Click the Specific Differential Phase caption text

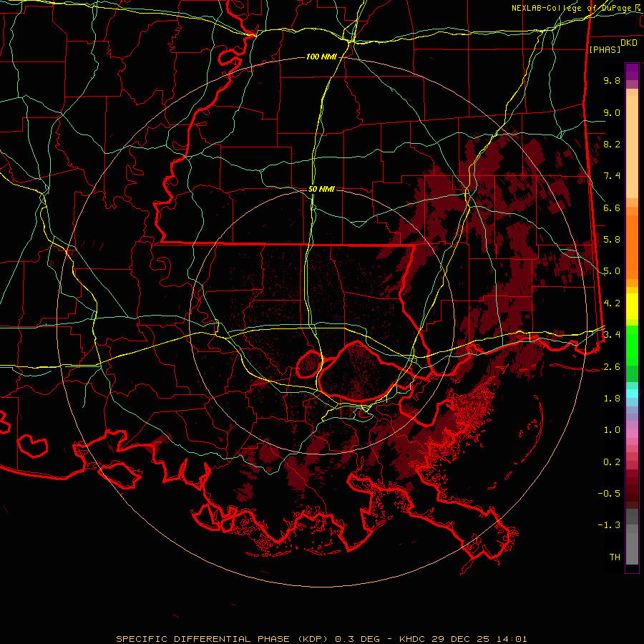tap(321, 639)
